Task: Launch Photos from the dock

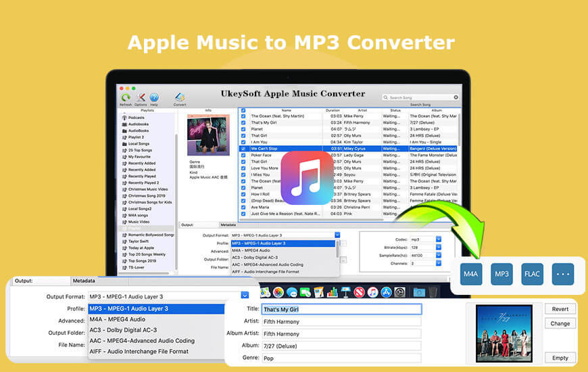Action: 278,292
